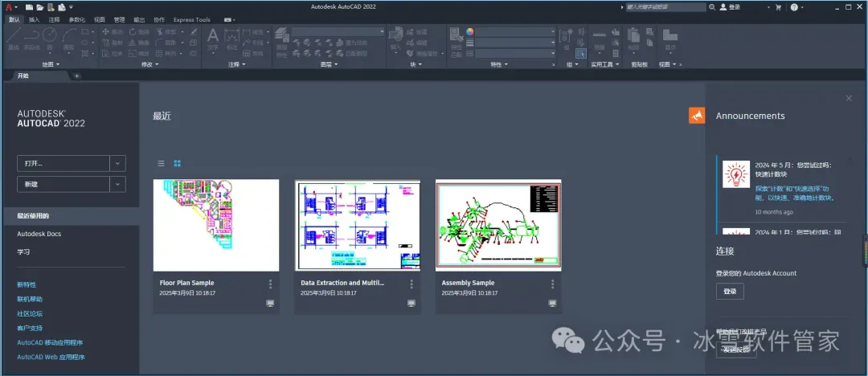Select the Line (直线) tool
The image size is (868, 376).
[14, 39]
